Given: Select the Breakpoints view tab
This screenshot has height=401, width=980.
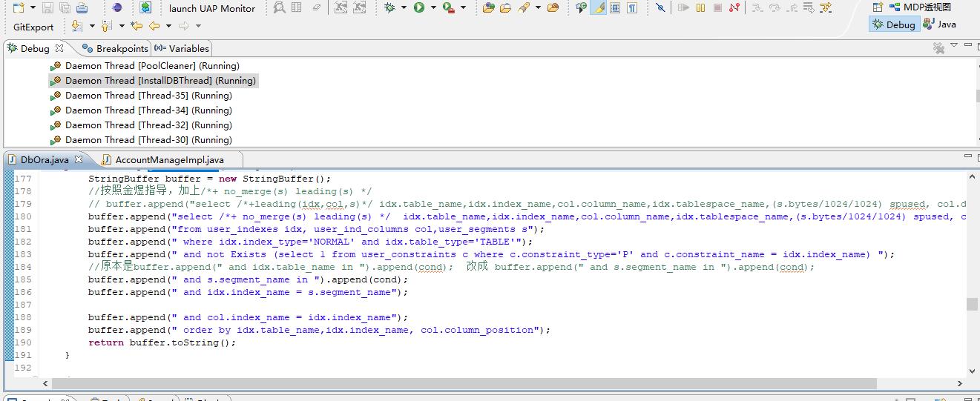Looking at the screenshot, I should click(x=115, y=48).
